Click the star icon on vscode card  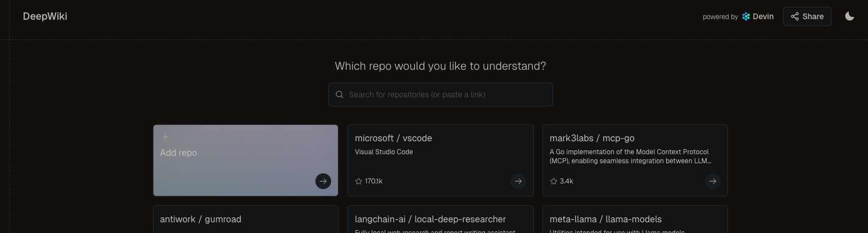click(x=359, y=181)
